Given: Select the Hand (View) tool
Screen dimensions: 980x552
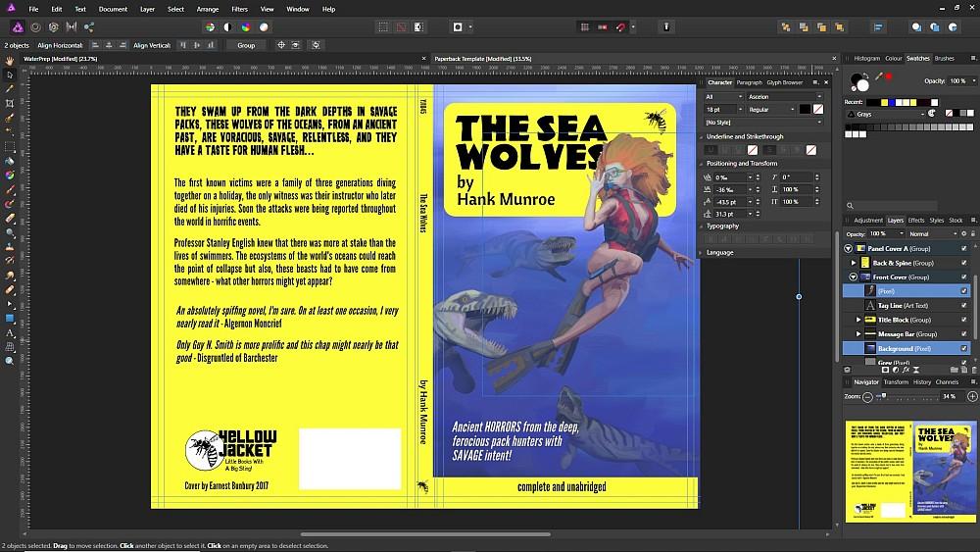Looking at the screenshot, I should [10, 61].
